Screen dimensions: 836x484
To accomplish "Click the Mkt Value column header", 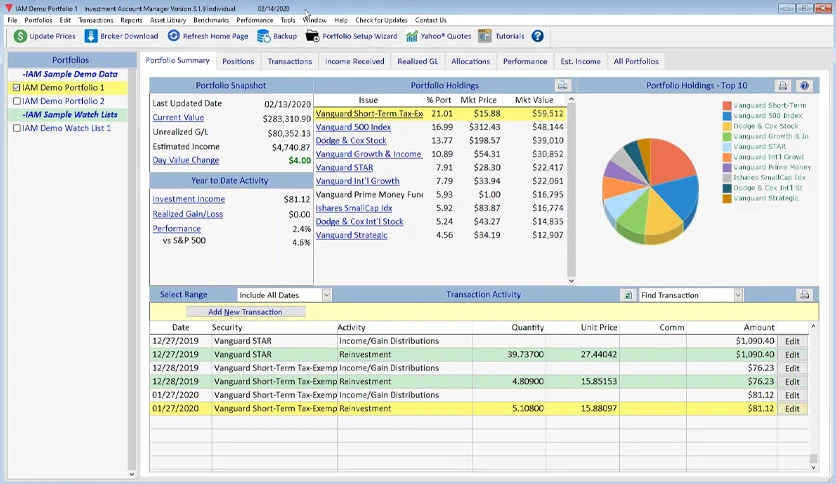I will click(534, 100).
